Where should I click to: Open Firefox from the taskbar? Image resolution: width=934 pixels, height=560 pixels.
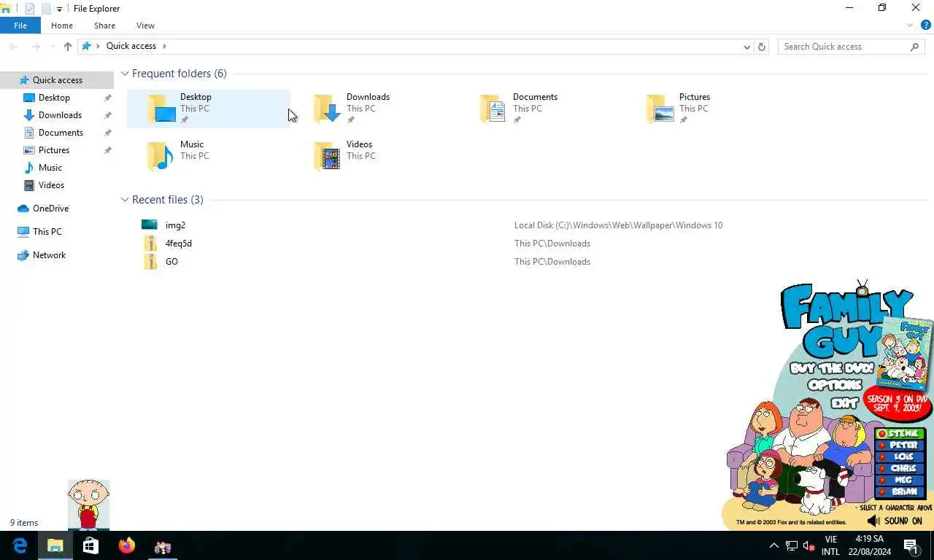pos(127,545)
